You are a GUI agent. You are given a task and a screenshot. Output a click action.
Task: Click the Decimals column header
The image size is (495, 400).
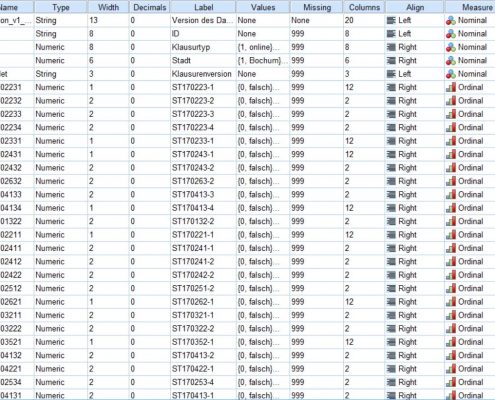(150, 7)
